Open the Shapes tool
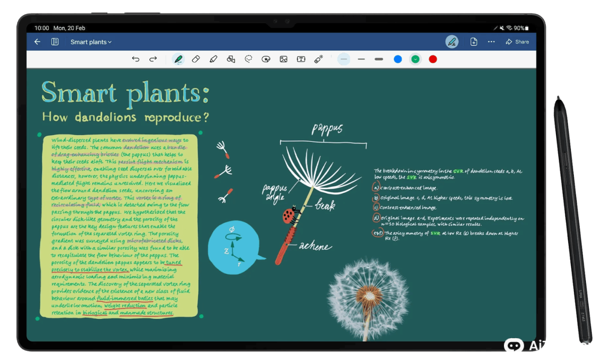601x364 pixels. pos(231,59)
